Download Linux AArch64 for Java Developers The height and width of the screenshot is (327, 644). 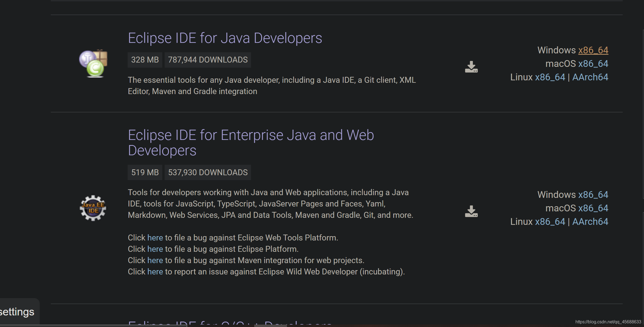coord(590,77)
